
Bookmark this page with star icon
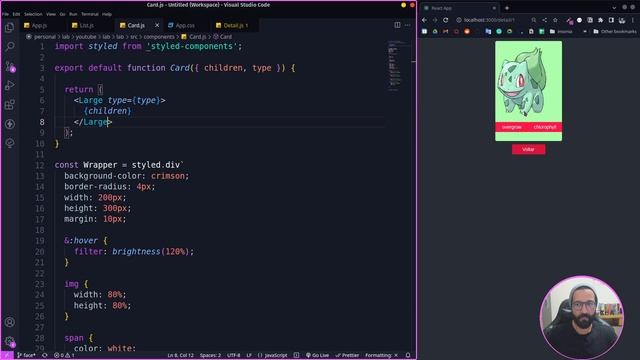555,20
